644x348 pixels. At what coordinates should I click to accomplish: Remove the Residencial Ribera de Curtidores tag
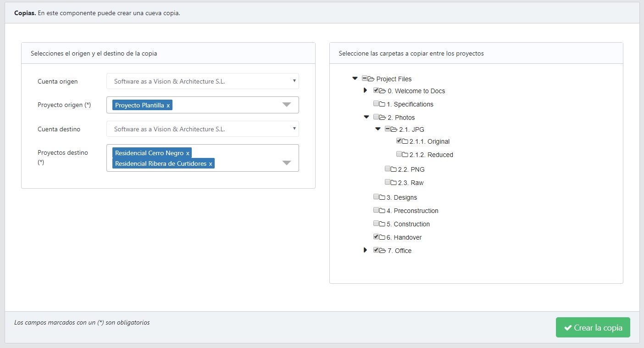(x=211, y=164)
